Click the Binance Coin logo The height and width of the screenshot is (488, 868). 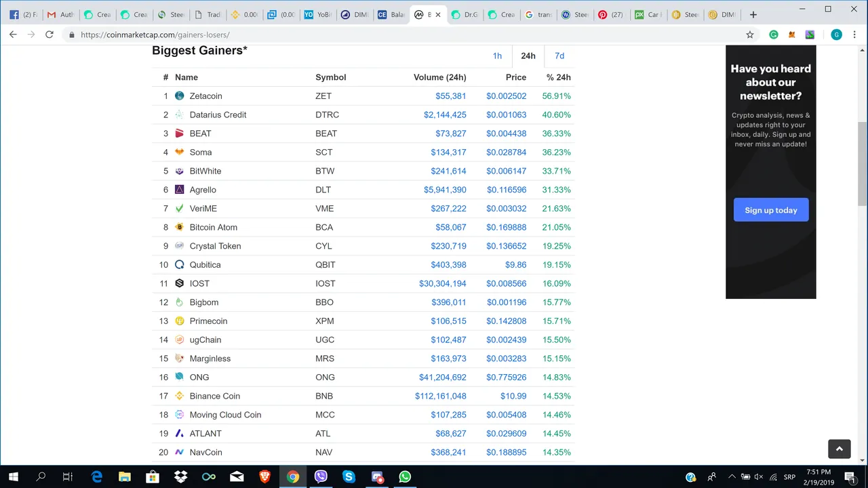coord(180,396)
